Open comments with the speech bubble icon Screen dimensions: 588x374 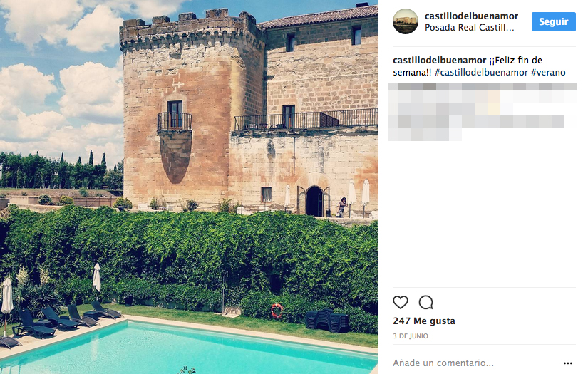click(x=426, y=302)
